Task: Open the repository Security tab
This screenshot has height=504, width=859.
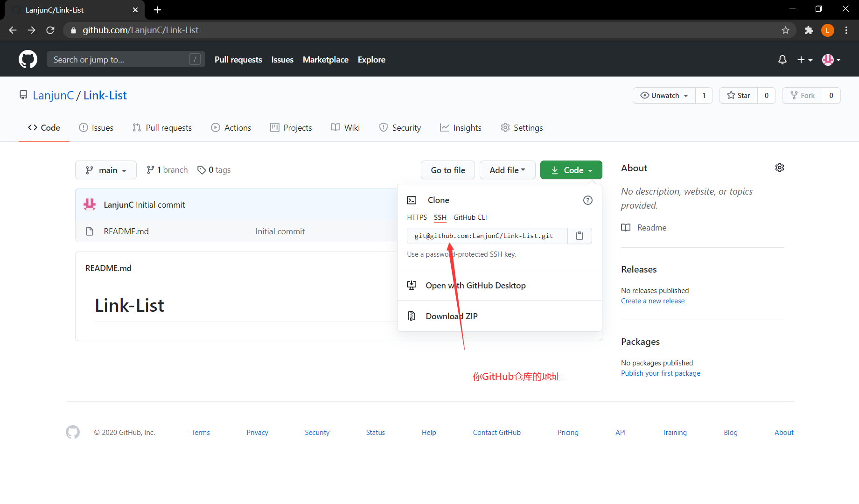Action: (x=400, y=127)
